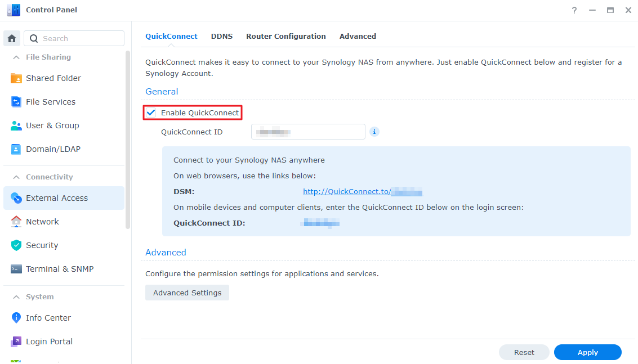Image resolution: width=638 pixels, height=364 pixels.
Task: Switch to the DDNS tab
Action: tap(221, 36)
